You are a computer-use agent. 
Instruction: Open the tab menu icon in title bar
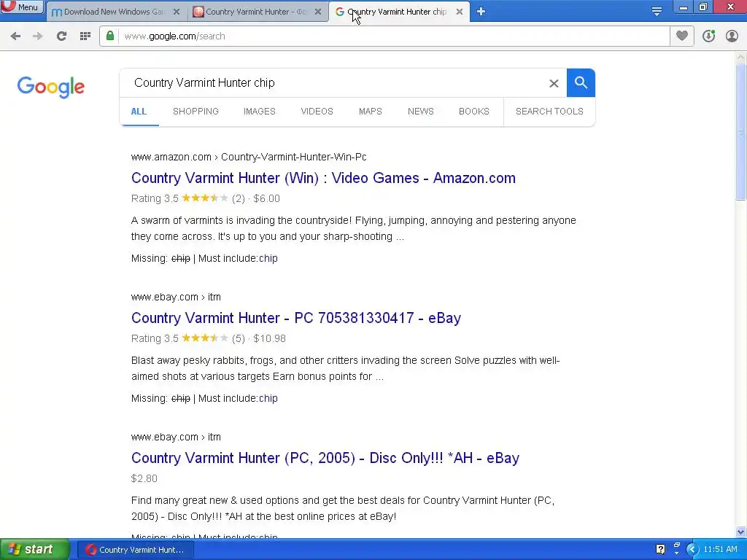[x=657, y=12]
